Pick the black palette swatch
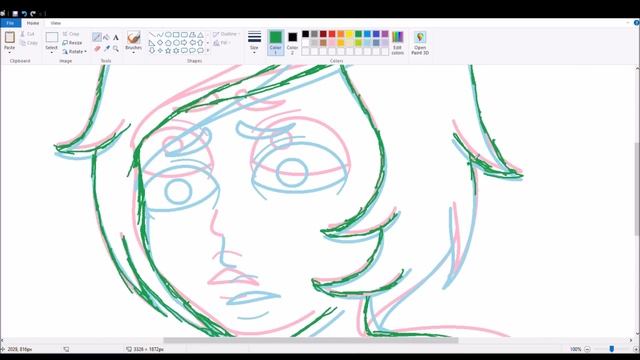Image resolution: width=640 pixels, height=360 pixels. tap(305, 34)
